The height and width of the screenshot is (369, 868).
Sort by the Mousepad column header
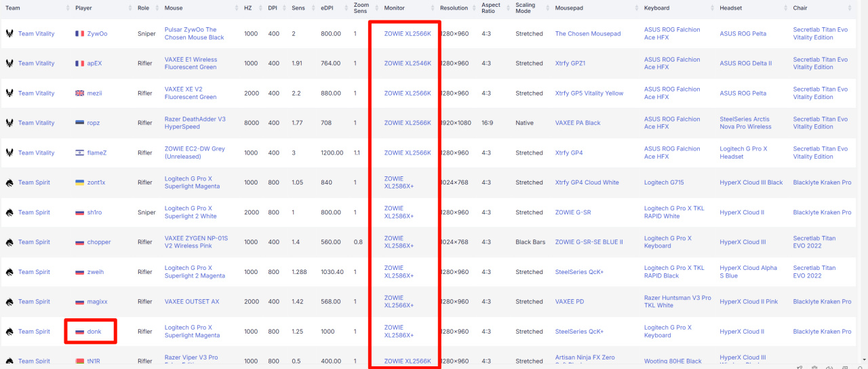[568, 8]
